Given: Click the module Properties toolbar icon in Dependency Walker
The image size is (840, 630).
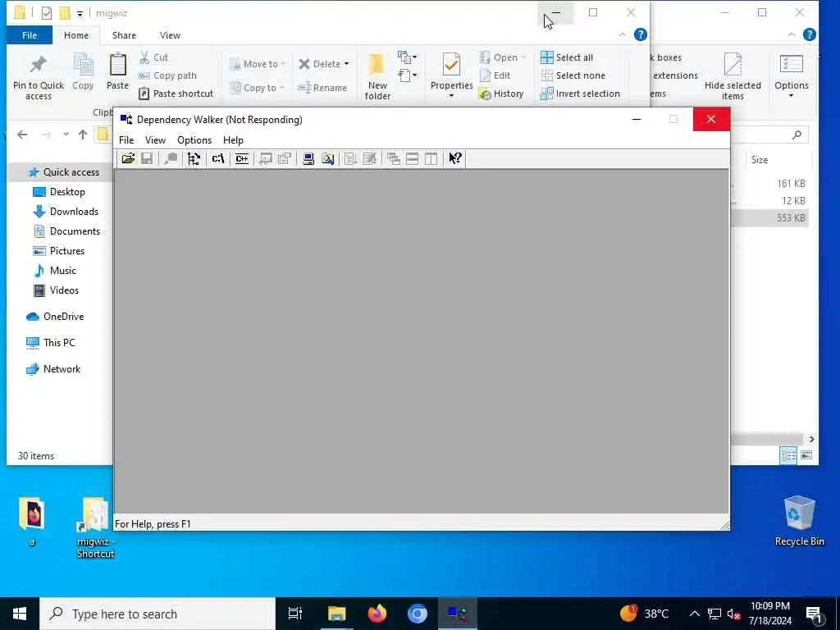Looking at the screenshot, I should coord(285,158).
